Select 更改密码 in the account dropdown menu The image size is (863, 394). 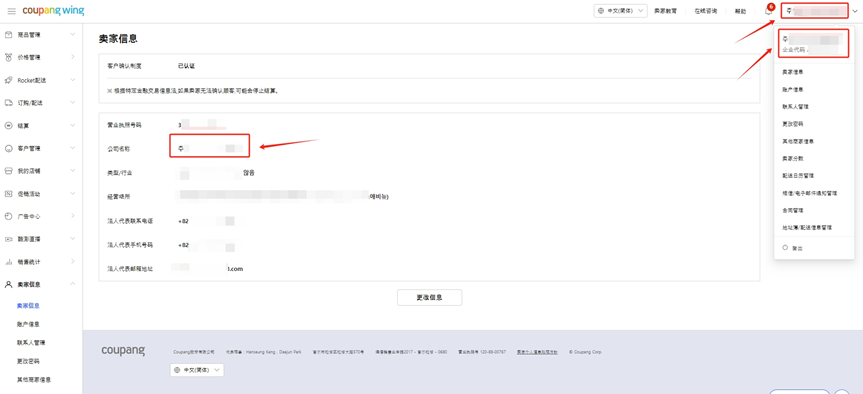coord(791,124)
